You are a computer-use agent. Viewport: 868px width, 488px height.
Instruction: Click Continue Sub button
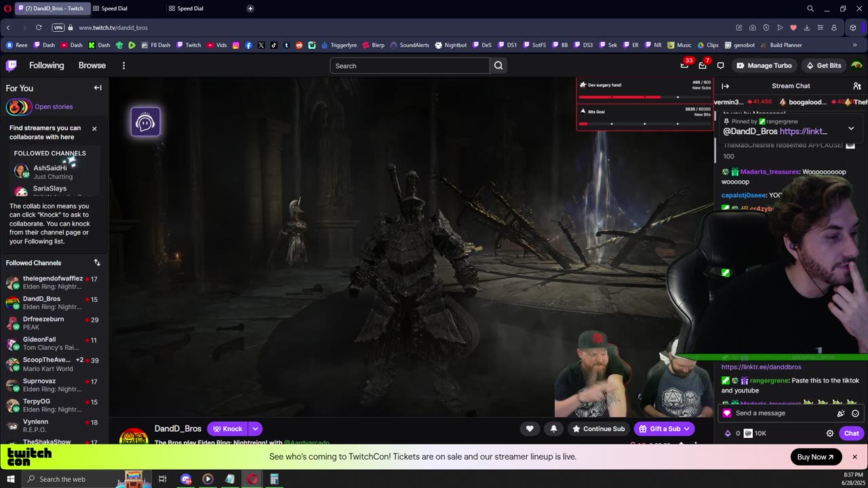click(x=598, y=428)
